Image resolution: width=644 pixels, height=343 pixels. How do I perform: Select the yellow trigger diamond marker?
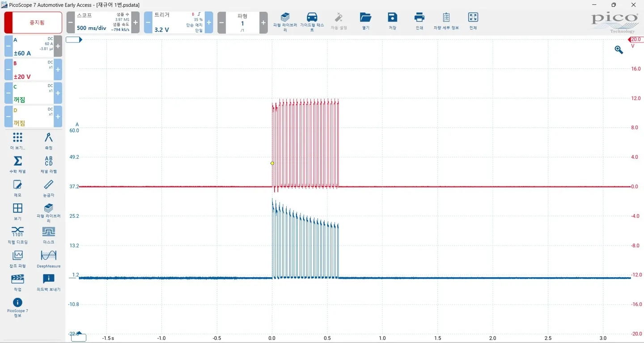(x=272, y=163)
